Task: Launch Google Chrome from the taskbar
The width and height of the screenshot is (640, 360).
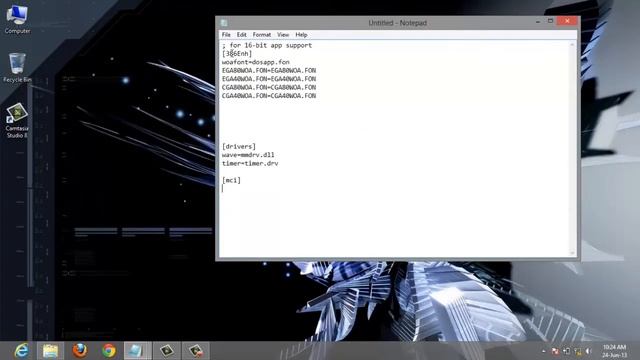Action: point(109,351)
